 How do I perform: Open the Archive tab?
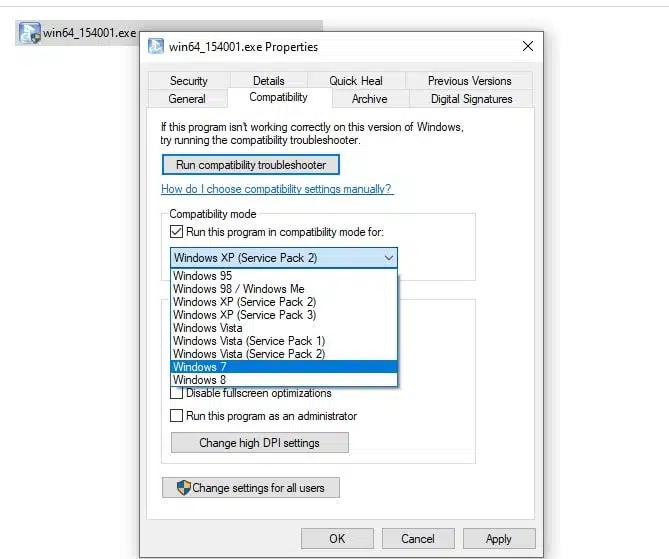(x=369, y=99)
